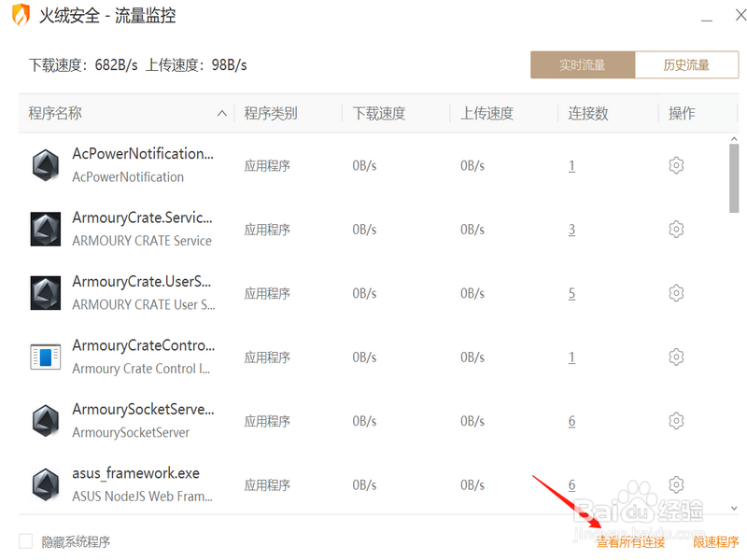This screenshot has width=747, height=560.
Task: Open 限速程序 link
Action: 715,542
